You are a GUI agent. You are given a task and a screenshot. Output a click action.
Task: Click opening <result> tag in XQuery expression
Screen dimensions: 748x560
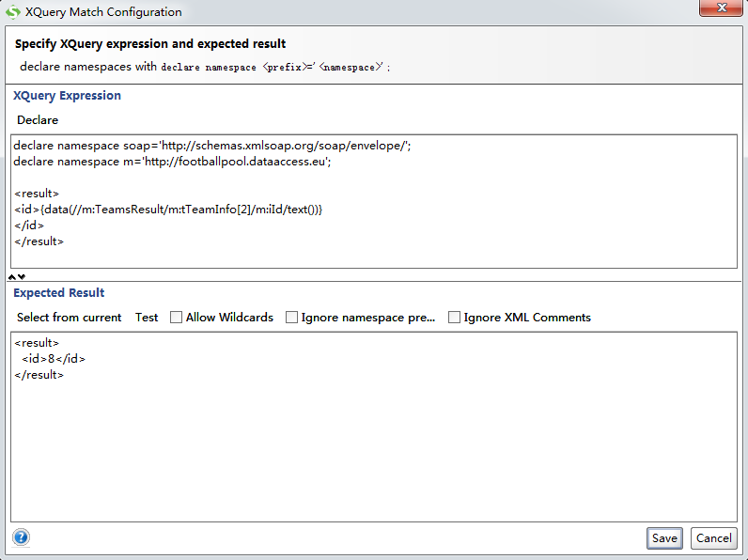[37, 194]
